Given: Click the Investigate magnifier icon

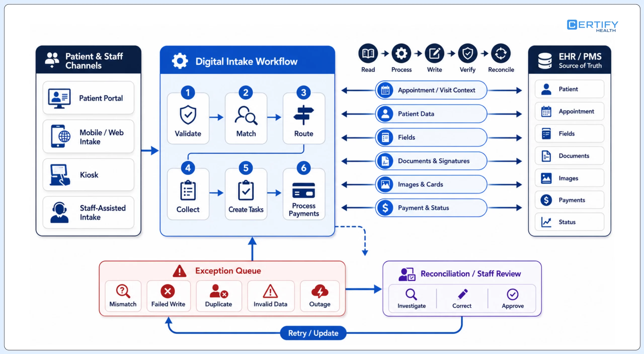Looking at the screenshot, I should pyautogui.click(x=411, y=294).
